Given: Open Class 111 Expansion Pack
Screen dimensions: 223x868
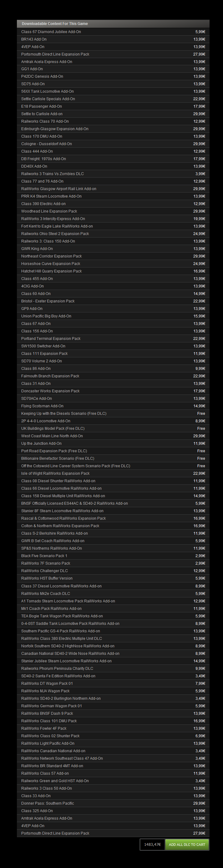Looking at the screenshot, I should (x=113, y=353).
